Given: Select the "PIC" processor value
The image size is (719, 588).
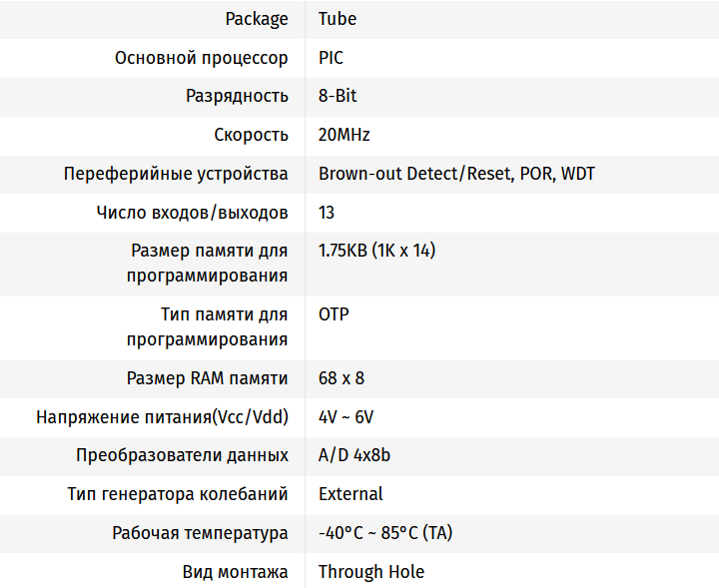Looking at the screenshot, I should pos(331,58).
